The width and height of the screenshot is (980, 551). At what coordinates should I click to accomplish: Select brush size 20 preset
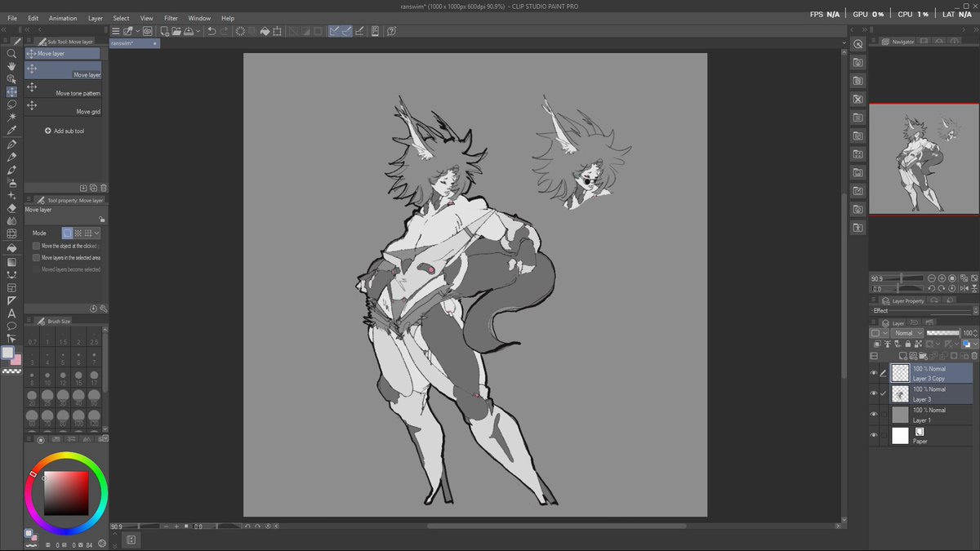point(32,397)
